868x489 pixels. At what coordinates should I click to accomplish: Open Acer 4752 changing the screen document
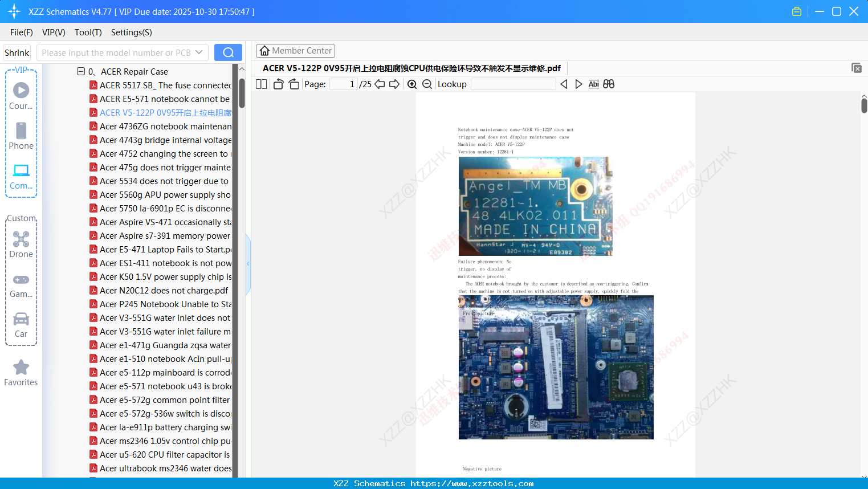point(160,154)
